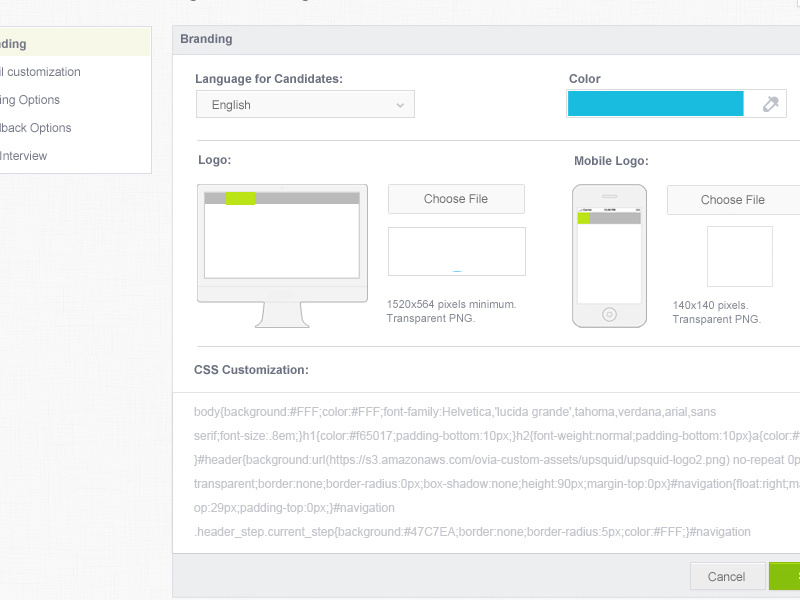Click the empty logo preview box under Choose File
This screenshot has height=600, width=800.
[456, 251]
